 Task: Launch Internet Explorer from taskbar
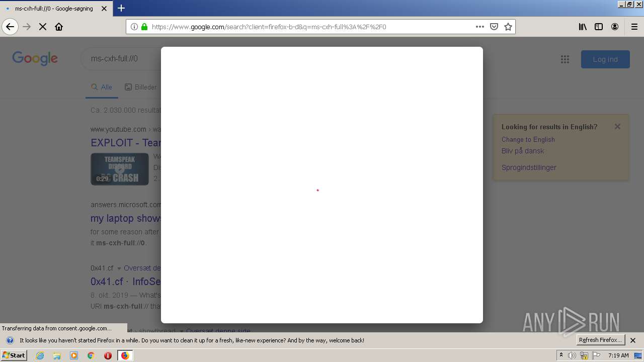[x=40, y=355]
